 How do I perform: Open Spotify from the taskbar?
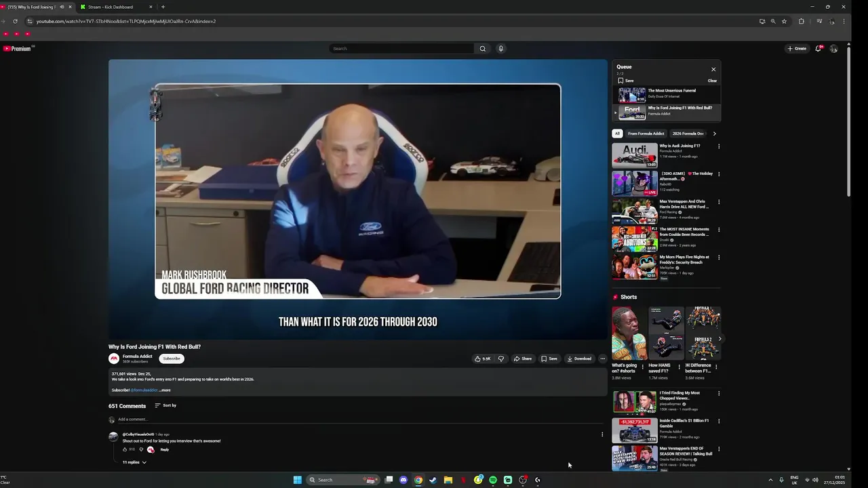(493, 480)
